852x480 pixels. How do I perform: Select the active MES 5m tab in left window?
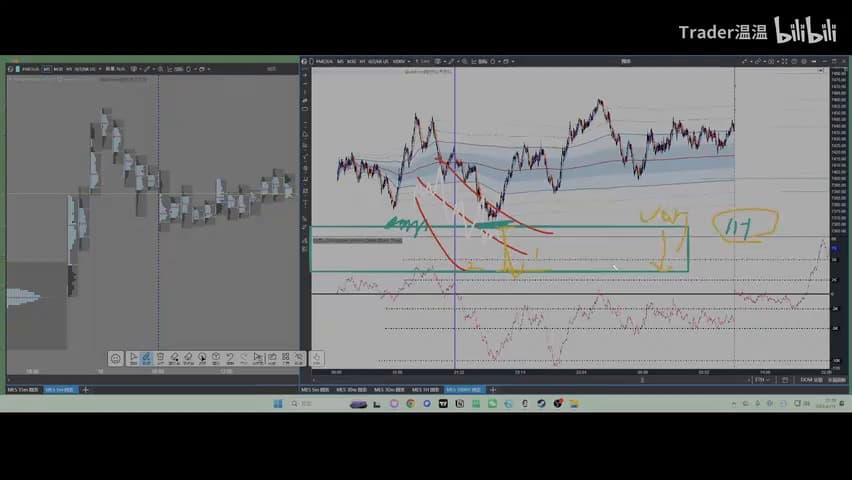[x=59, y=390]
